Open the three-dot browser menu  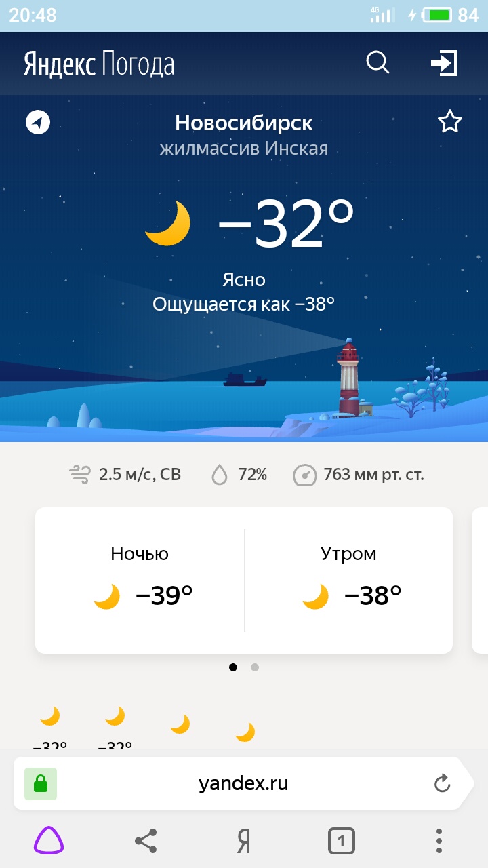pos(439,841)
